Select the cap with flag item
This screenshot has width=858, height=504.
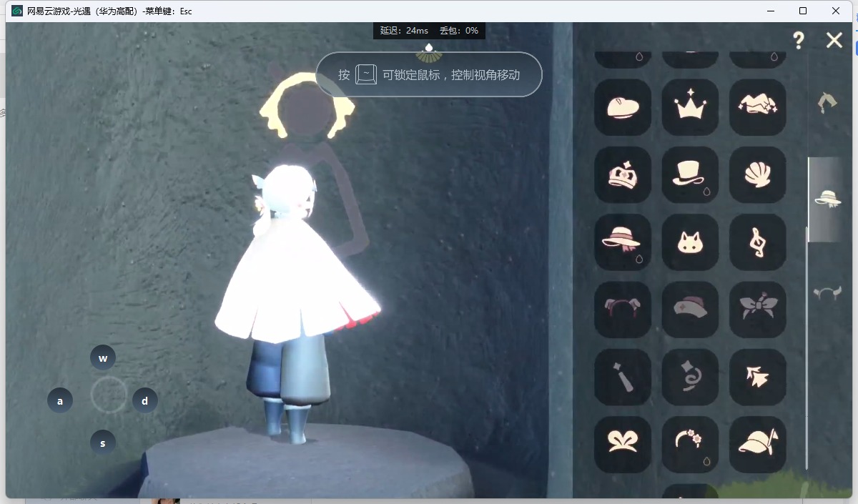(757, 444)
